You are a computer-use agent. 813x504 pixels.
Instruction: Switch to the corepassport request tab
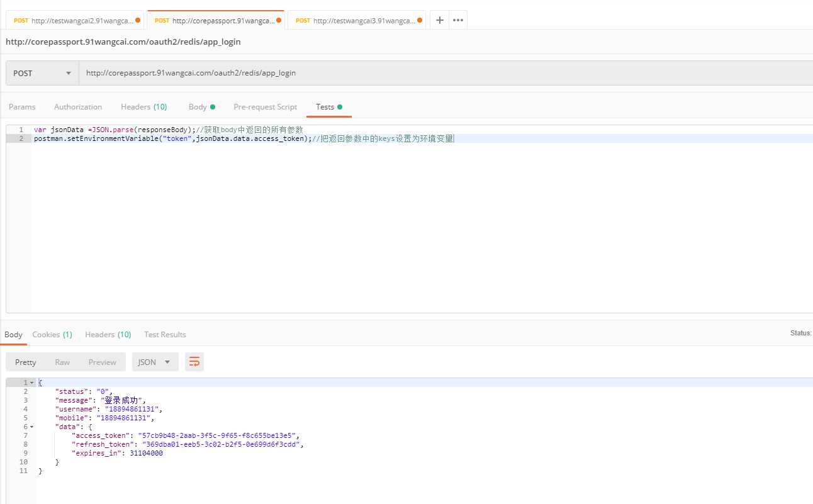pos(215,20)
